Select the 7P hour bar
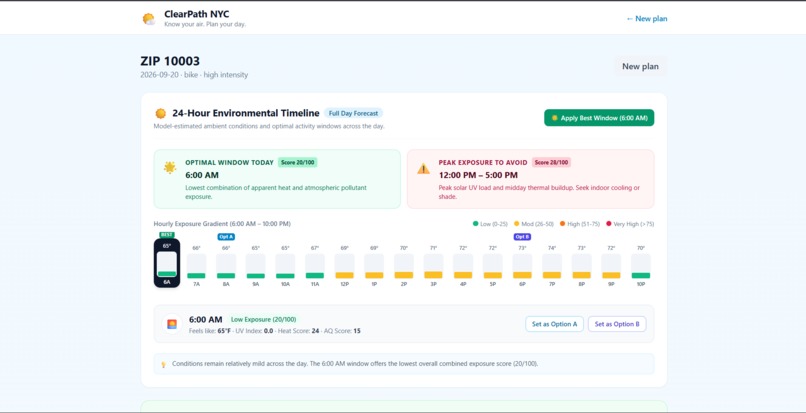The image size is (806, 413). [x=552, y=266]
